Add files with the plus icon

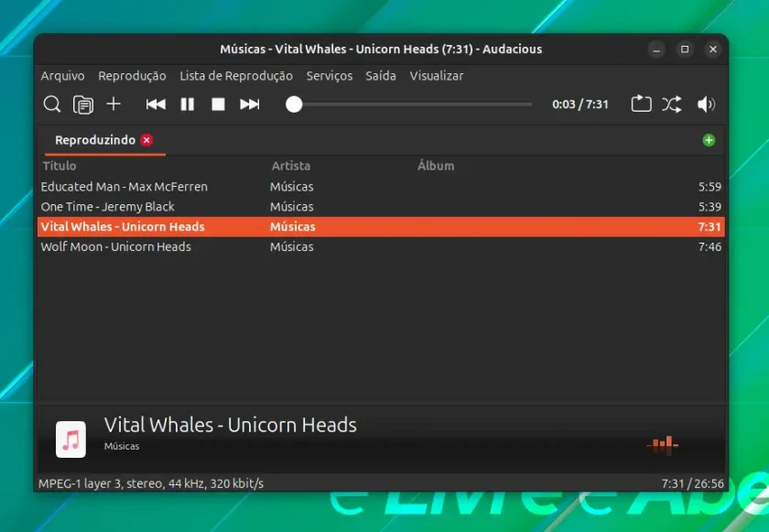pyautogui.click(x=114, y=104)
